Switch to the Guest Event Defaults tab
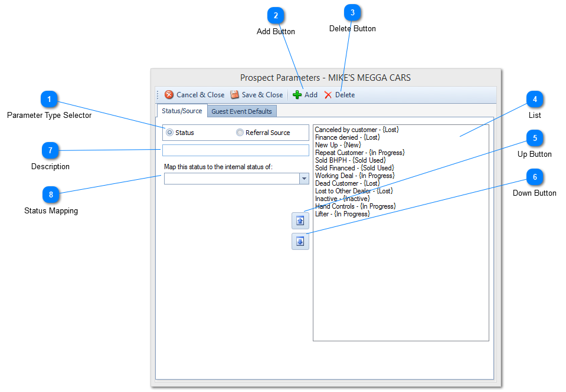The height and width of the screenshot is (392, 566). (x=241, y=111)
